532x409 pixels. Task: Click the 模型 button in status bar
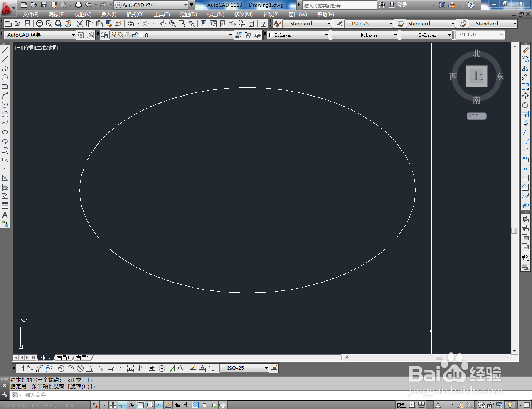point(401,405)
